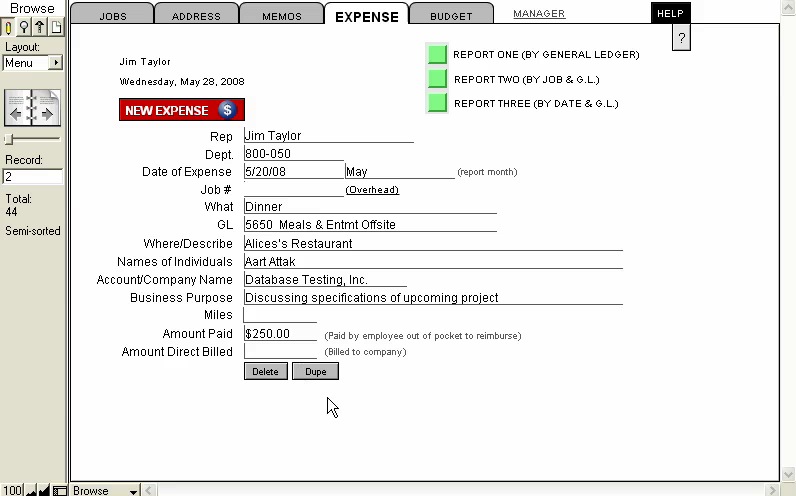Click the dollar sign on New Expense

(227, 110)
